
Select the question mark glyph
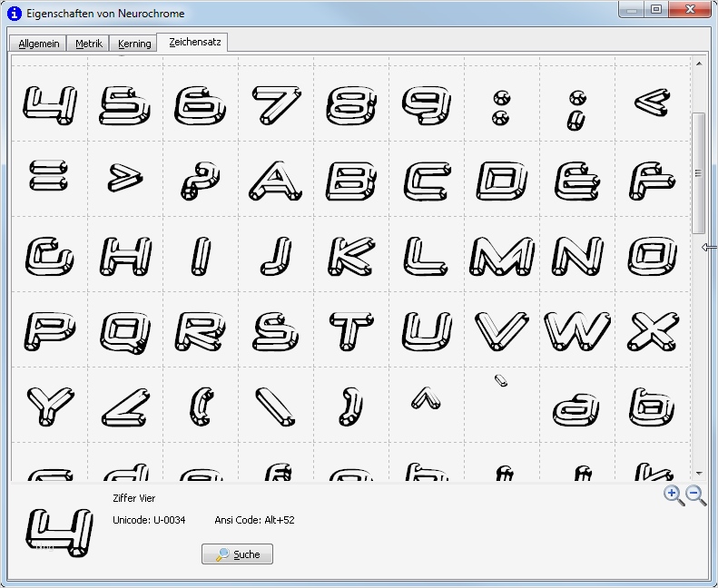tap(201, 180)
